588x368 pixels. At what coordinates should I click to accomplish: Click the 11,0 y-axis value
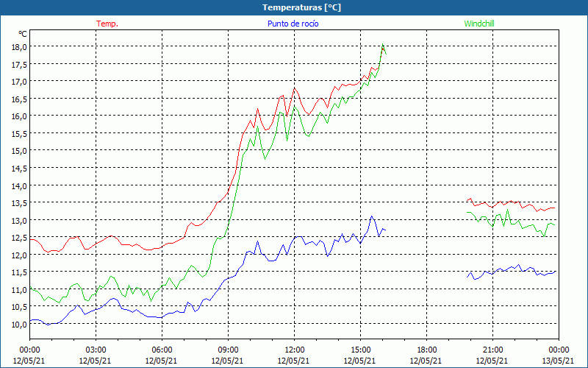[19, 290]
